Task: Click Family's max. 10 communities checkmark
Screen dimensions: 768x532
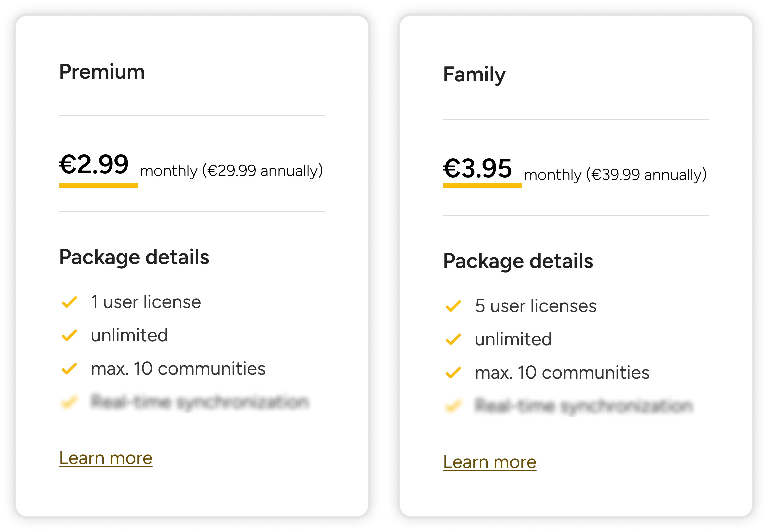Action: (453, 373)
